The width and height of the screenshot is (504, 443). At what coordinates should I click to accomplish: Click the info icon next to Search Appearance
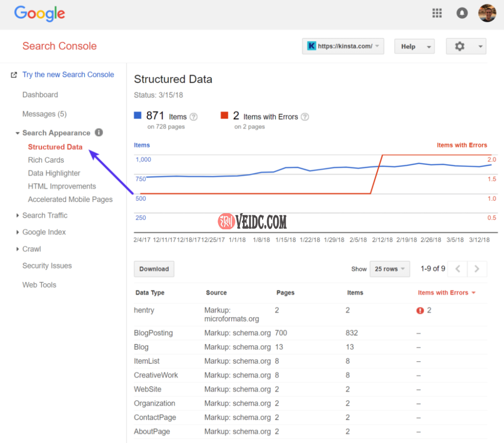click(x=99, y=133)
